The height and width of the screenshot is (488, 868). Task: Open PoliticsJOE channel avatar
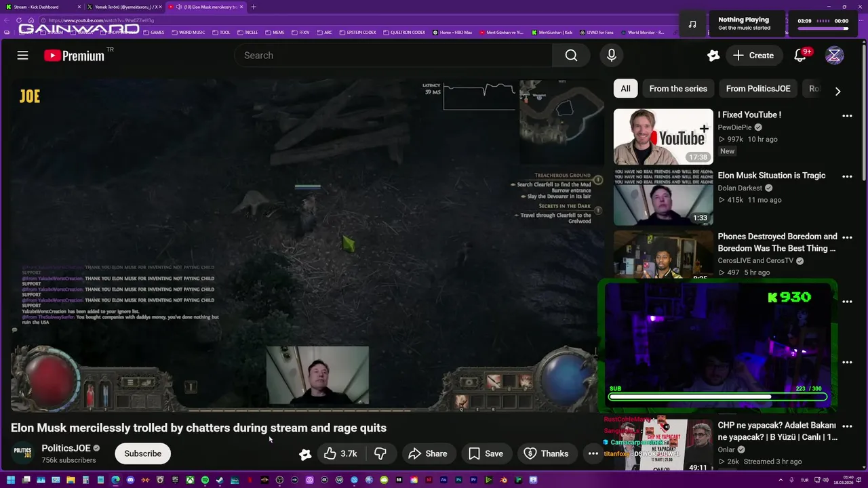pyautogui.click(x=23, y=452)
